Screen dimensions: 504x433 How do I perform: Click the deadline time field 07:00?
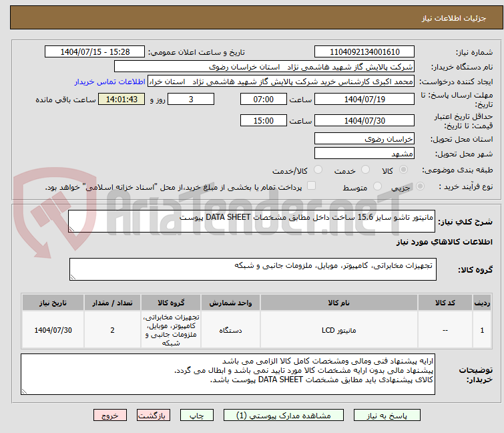(x=263, y=100)
